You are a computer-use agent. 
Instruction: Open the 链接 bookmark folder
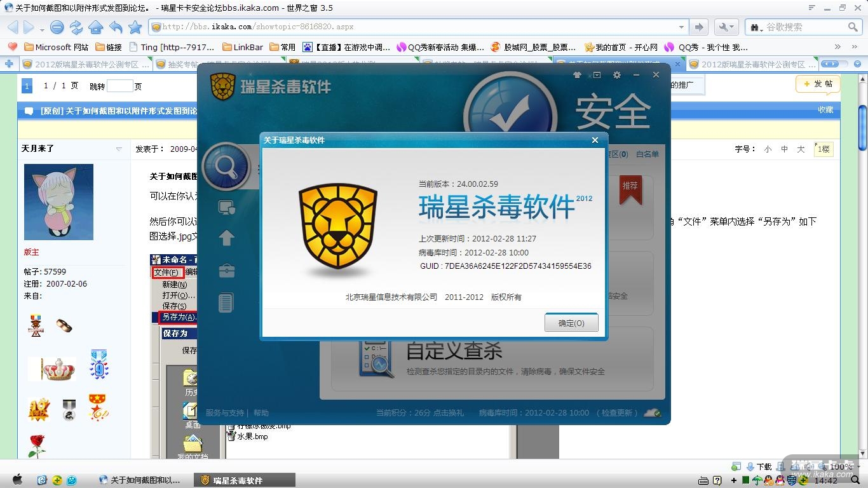click(109, 47)
